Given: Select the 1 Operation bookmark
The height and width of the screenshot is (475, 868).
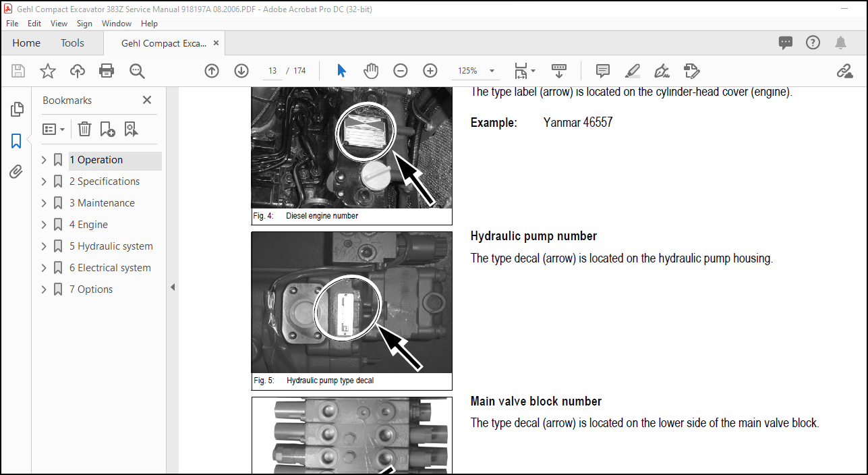Looking at the screenshot, I should [96, 160].
